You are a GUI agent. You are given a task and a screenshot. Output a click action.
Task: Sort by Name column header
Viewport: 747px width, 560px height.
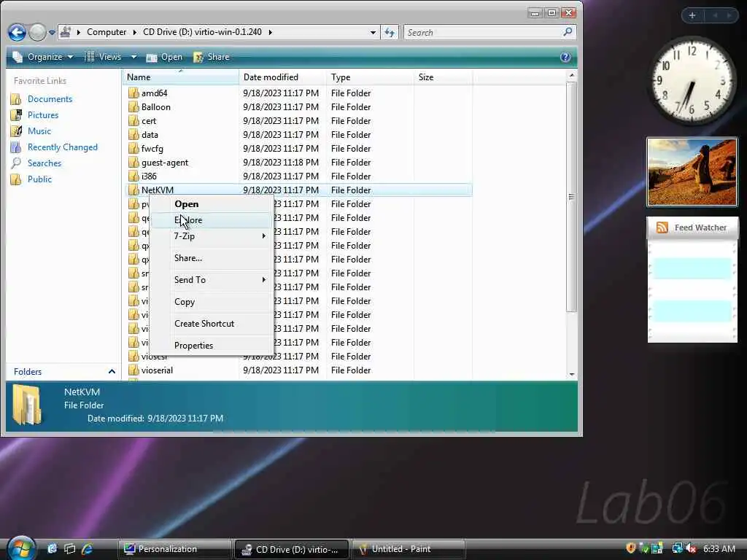(181, 77)
